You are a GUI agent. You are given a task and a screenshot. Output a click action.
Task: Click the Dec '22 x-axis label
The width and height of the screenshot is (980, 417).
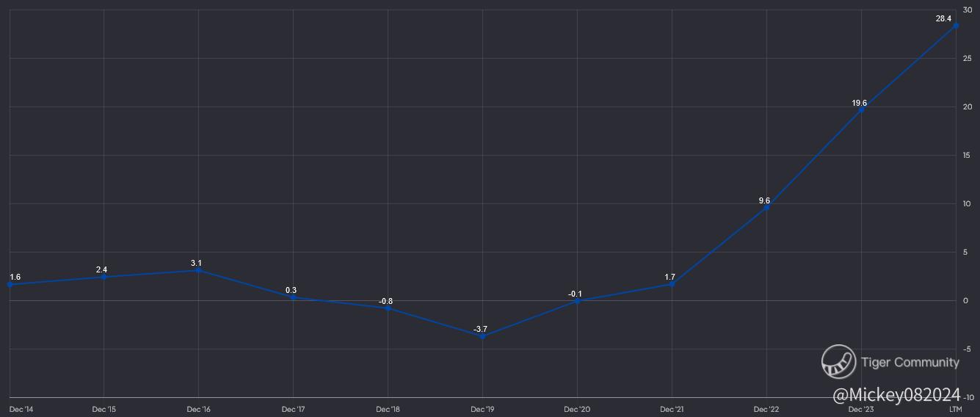click(x=766, y=409)
